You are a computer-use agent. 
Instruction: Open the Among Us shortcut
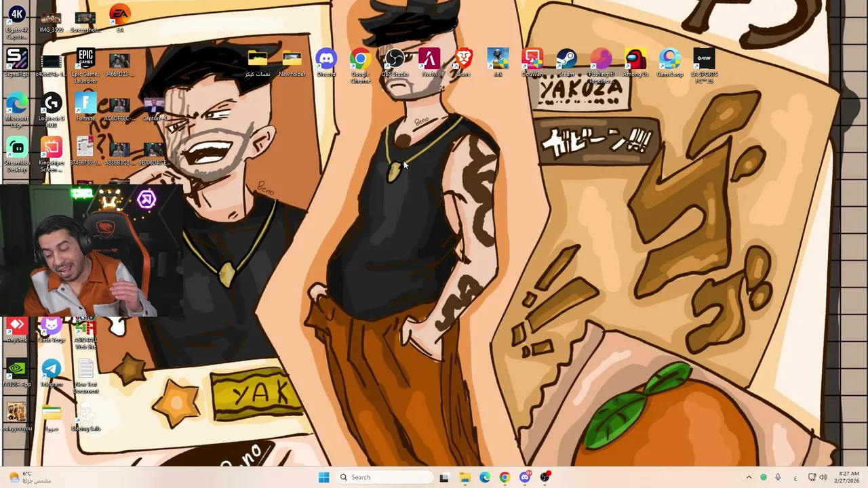tap(635, 63)
